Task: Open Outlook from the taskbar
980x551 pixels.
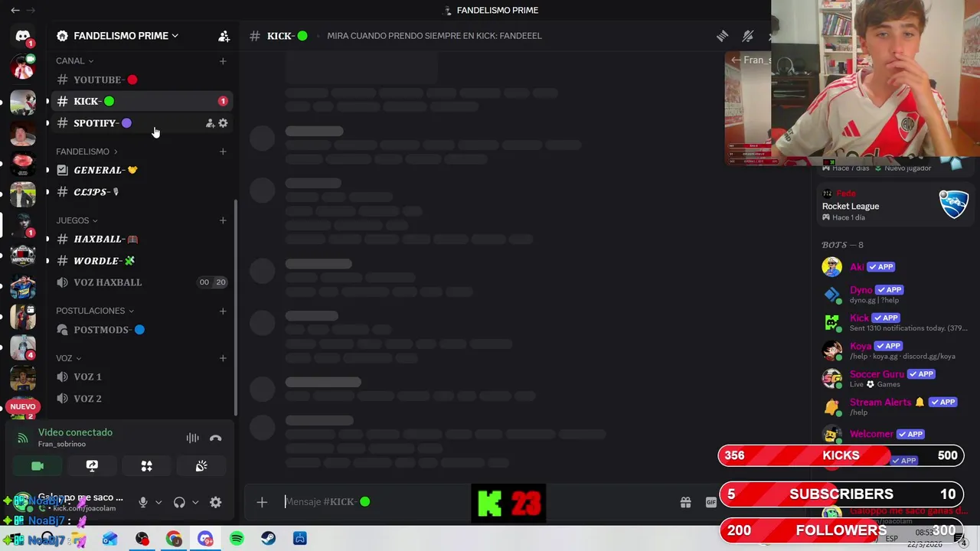Action: pyautogui.click(x=110, y=539)
